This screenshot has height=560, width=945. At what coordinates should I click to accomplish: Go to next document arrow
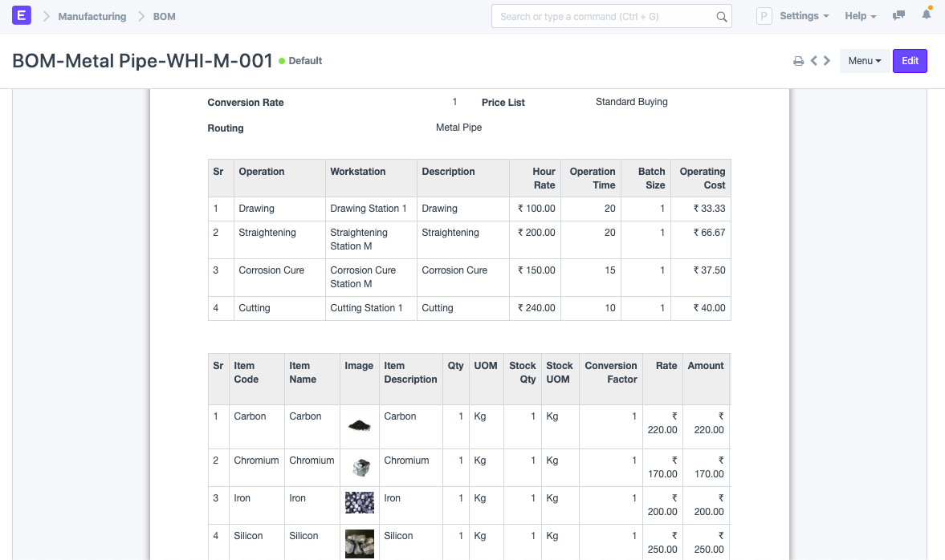click(827, 61)
